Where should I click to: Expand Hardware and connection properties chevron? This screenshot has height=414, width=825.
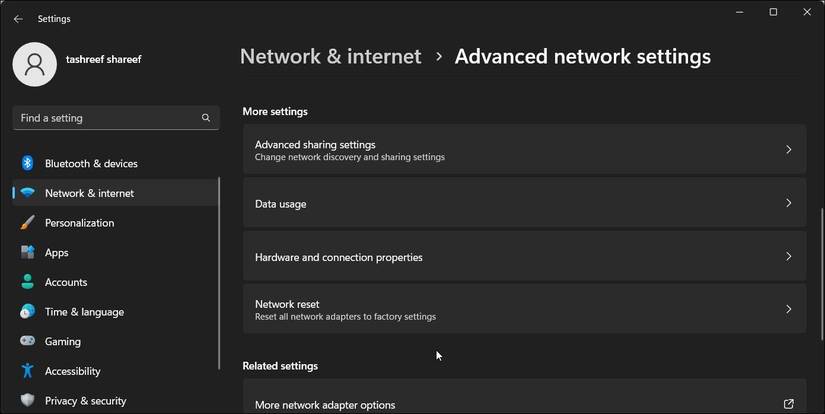pos(788,257)
